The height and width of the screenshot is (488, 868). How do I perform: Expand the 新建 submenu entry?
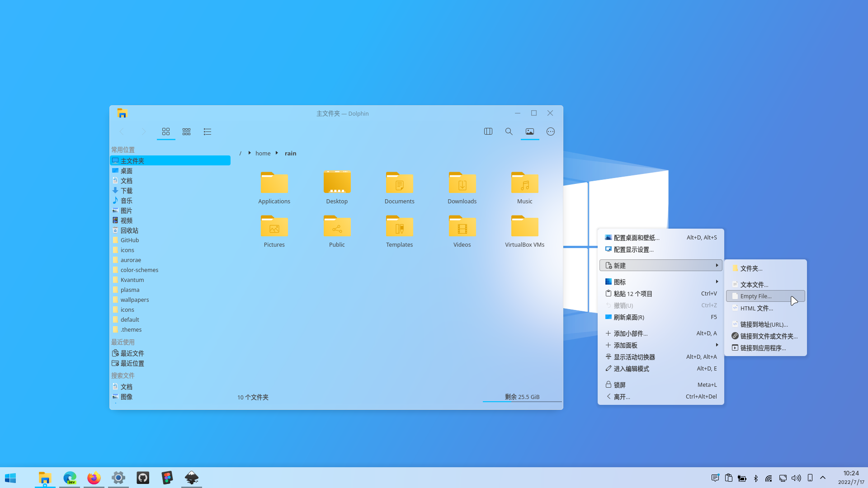click(x=660, y=265)
